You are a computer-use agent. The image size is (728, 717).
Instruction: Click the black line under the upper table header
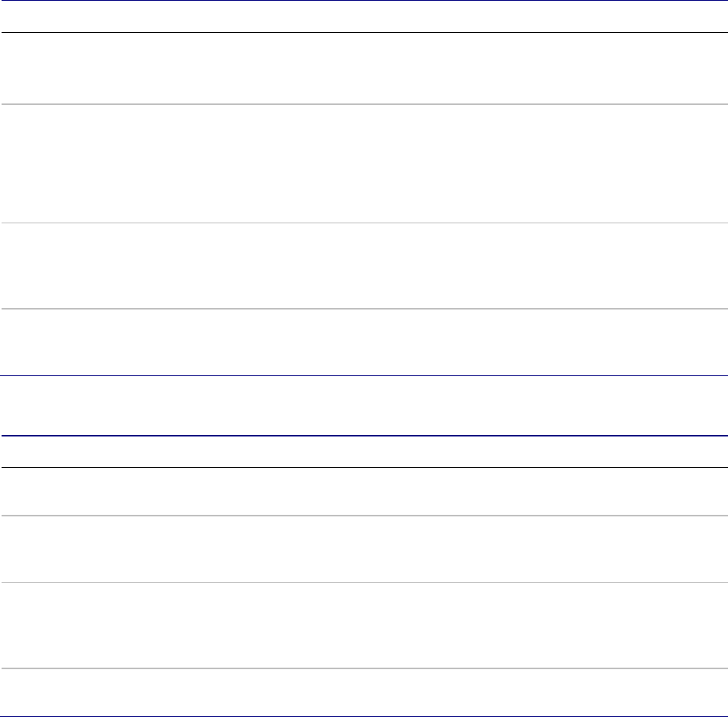pyautogui.click(x=364, y=32)
